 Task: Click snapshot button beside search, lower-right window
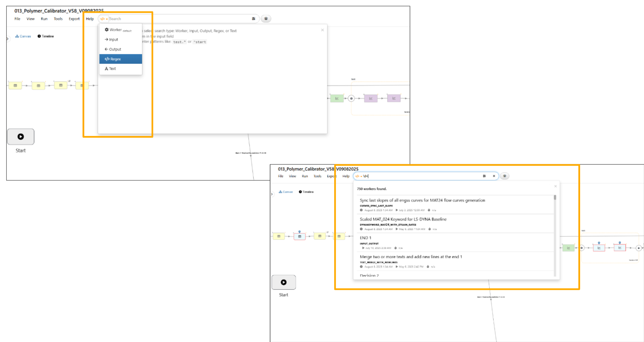pos(504,176)
